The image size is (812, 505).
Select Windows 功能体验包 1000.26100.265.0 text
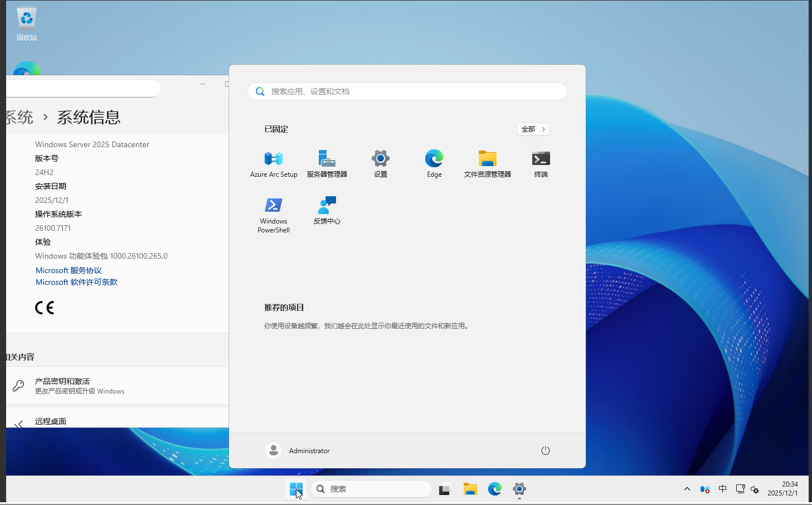coord(101,256)
